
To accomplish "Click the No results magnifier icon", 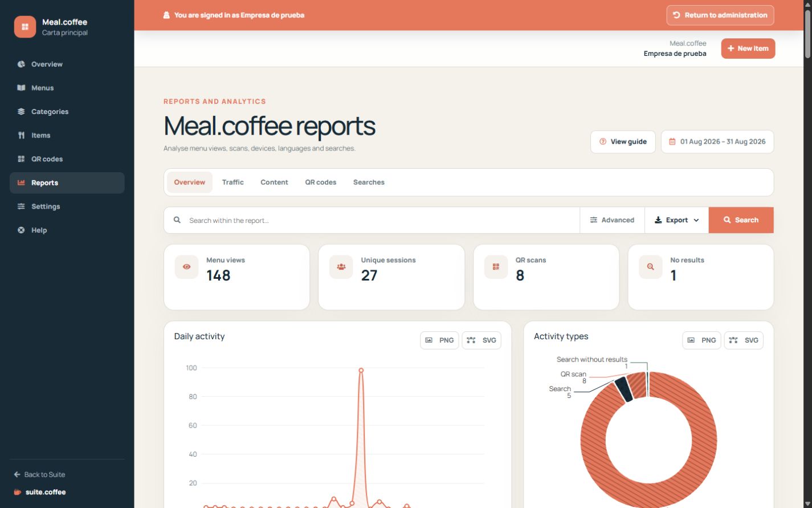I will pyautogui.click(x=651, y=267).
